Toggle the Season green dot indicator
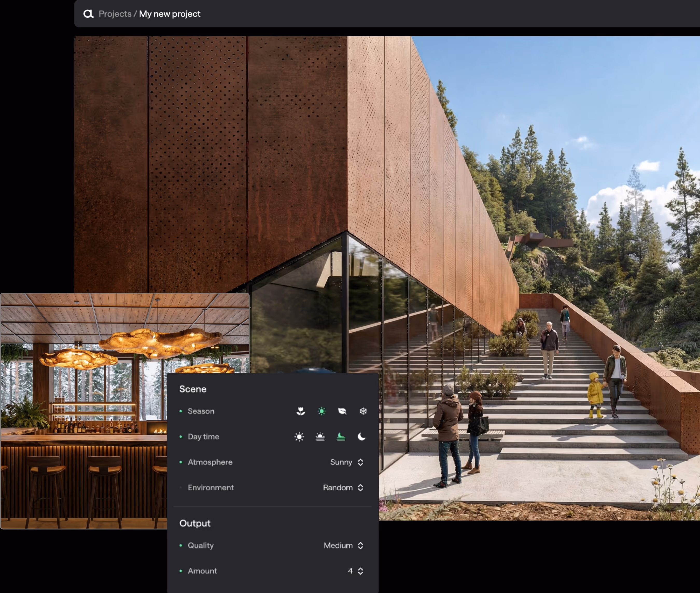The height and width of the screenshot is (593, 700). [x=181, y=411]
